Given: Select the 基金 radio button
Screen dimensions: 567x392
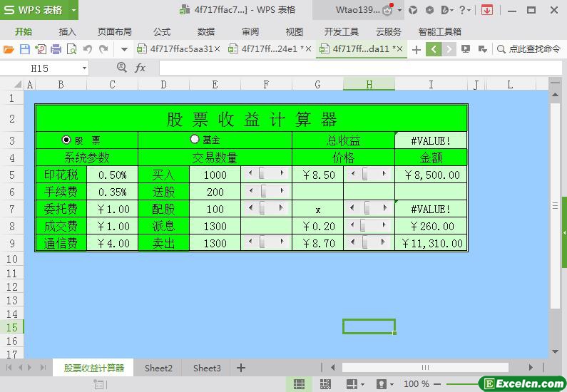Looking at the screenshot, I should tap(195, 140).
